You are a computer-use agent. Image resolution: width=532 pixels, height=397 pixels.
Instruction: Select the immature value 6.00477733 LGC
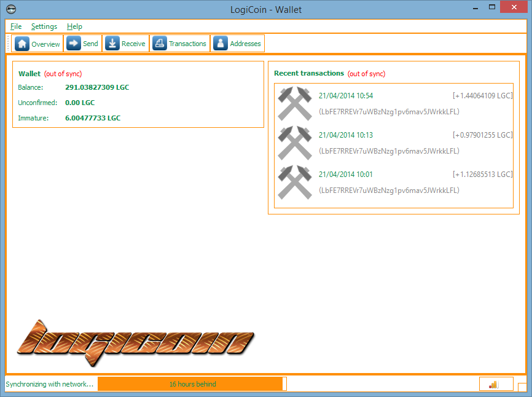93,118
